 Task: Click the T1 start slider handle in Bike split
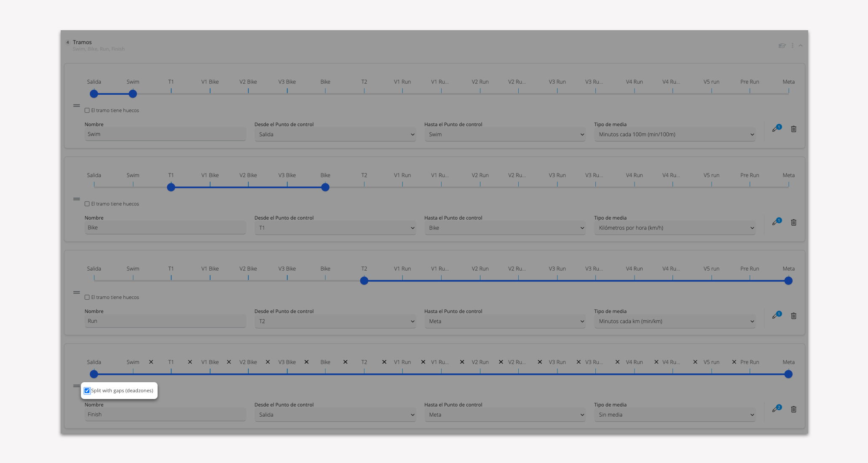click(x=171, y=187)
